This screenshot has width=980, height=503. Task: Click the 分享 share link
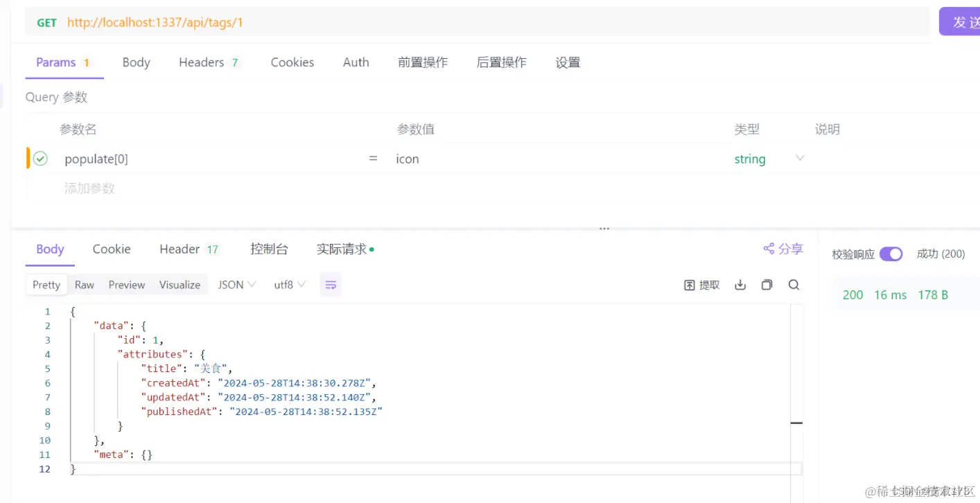pyautogui.click(x=783, y=249)
